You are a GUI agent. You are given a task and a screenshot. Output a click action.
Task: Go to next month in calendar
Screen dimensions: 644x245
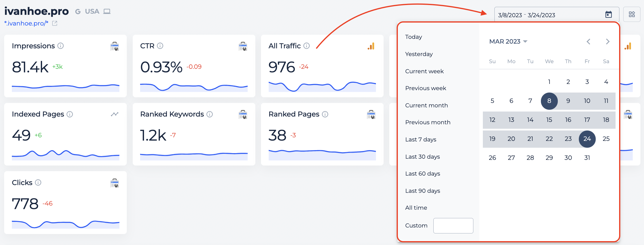608,42
